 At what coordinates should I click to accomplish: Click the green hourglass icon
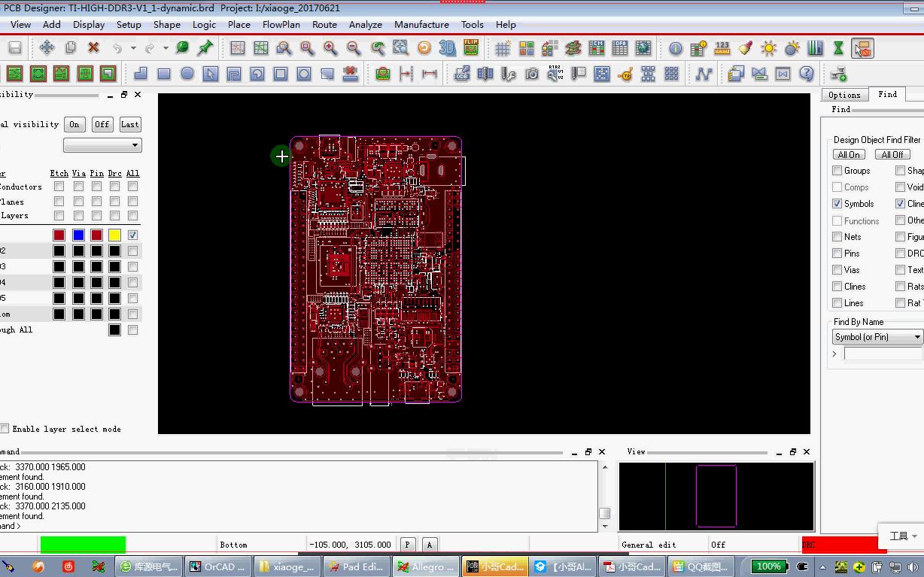pyautogui.click(x=838, y=48)
